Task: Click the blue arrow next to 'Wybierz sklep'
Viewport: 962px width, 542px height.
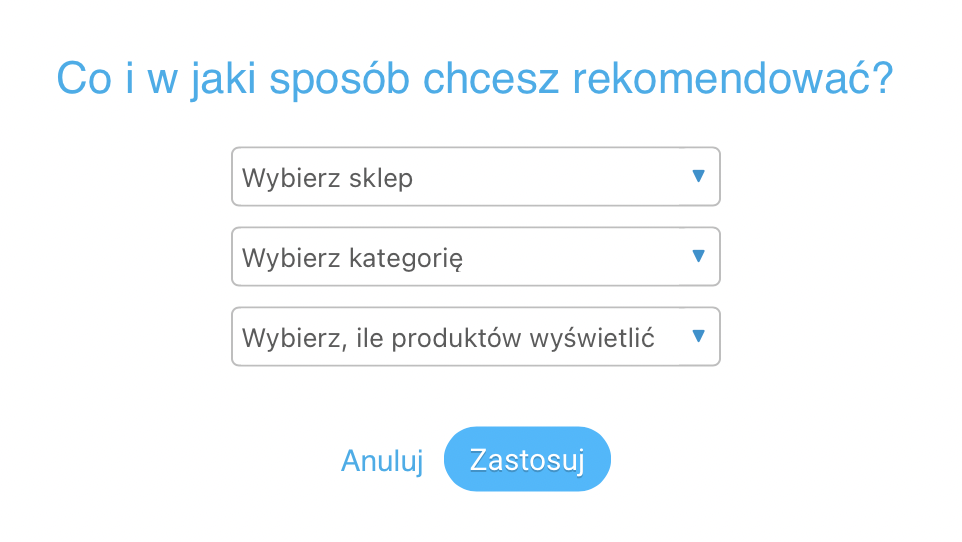Action: click(x=698, y=176)
